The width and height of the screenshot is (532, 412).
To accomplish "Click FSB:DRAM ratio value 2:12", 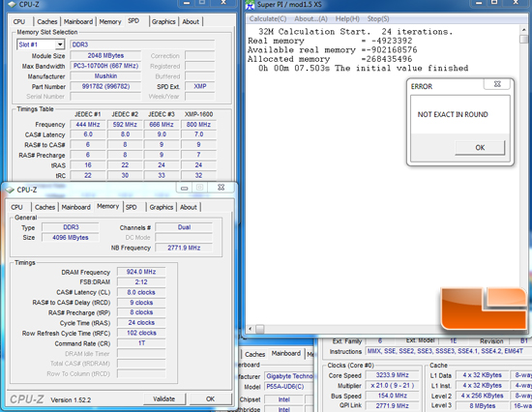I will point(141,282).
